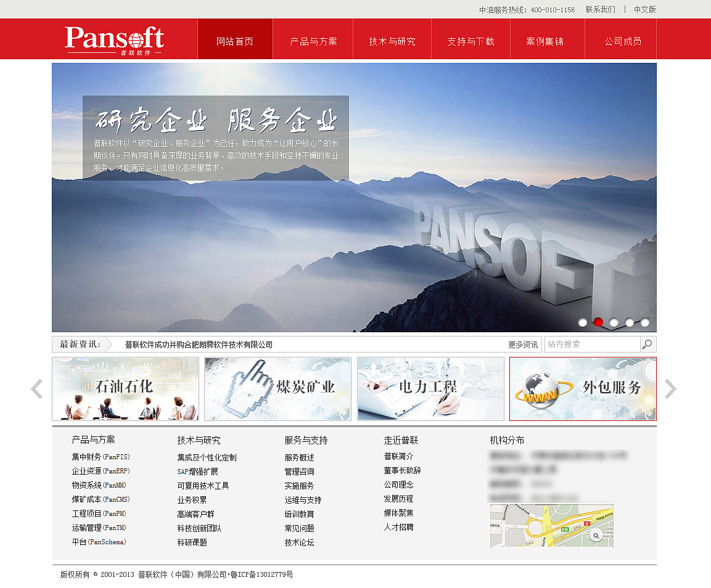
Task: Open 电力工程 industry thumbnail
Action: [x=430, y=388]
